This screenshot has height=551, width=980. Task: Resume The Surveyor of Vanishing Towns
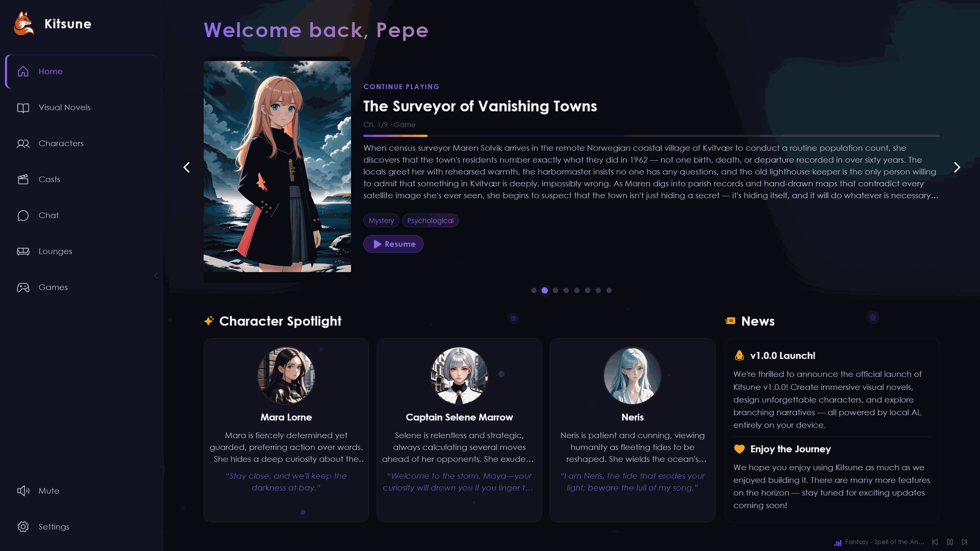393,244
